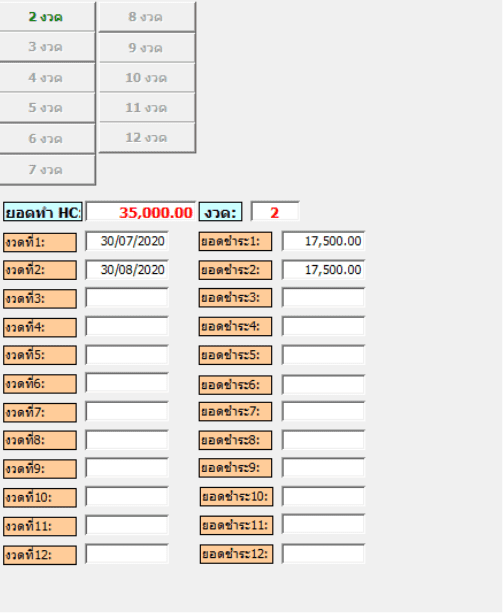Focus the งวด count field showing 2

(275, 212)
